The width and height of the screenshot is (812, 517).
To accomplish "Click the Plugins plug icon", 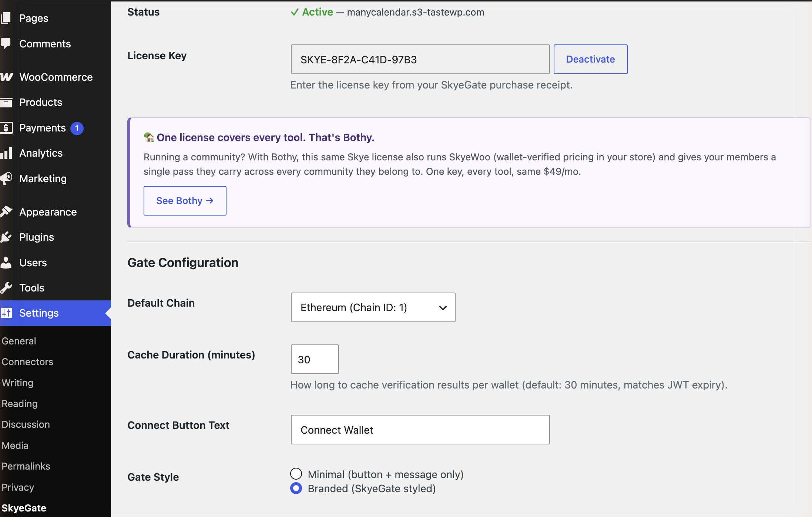I will coord(6,237).
